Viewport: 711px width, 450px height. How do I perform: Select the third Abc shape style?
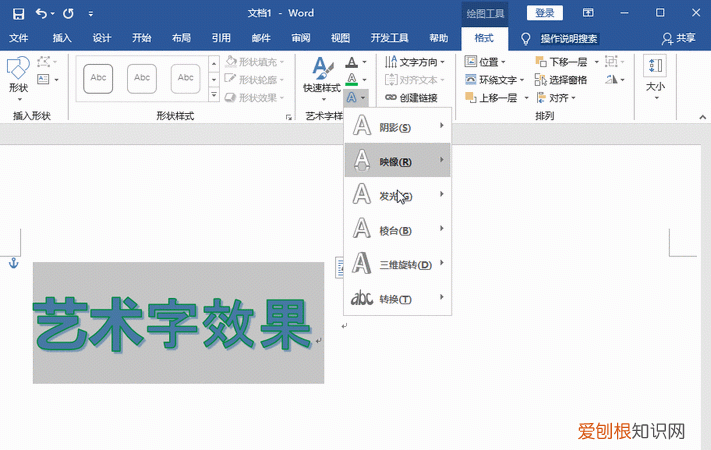pyautogui.click(x=185, y=78)
